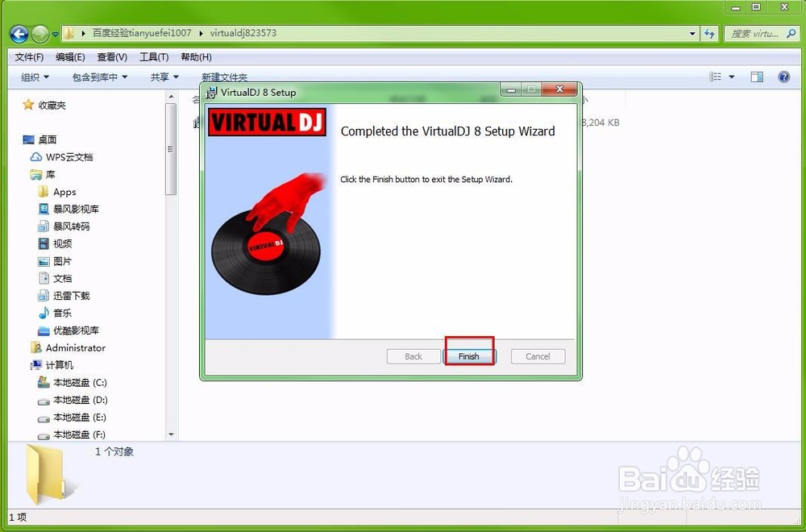Open the 组织 dropdown menu
The width and height of the screenshot is (806, 532).
[34, 77]
